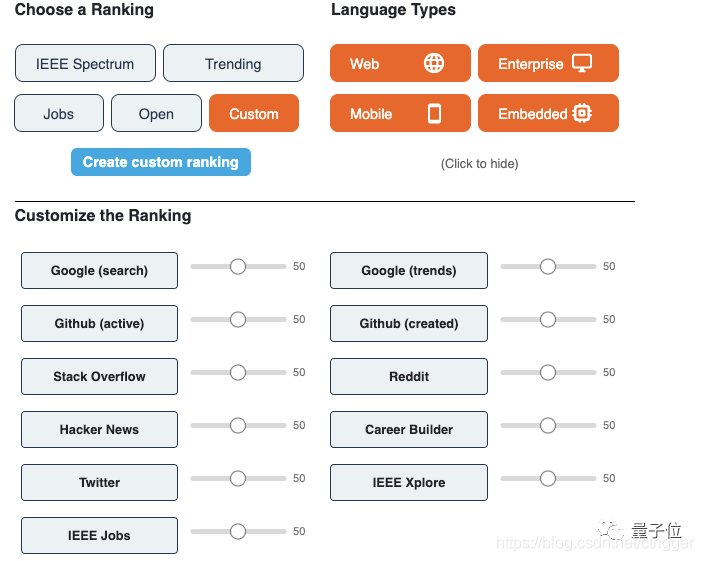Click the Github (created) metric button

[409, 324]
